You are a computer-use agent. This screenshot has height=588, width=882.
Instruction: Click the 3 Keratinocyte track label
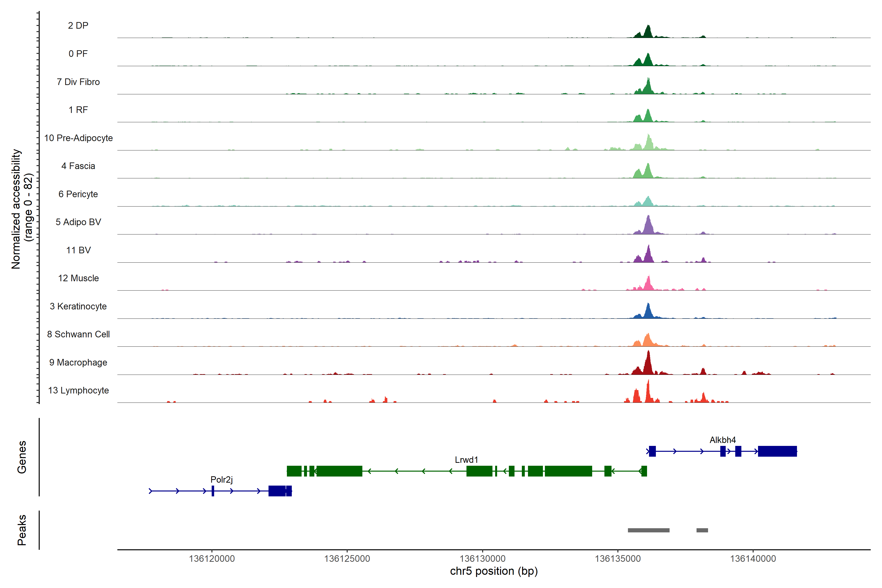[x=78, y=306]
